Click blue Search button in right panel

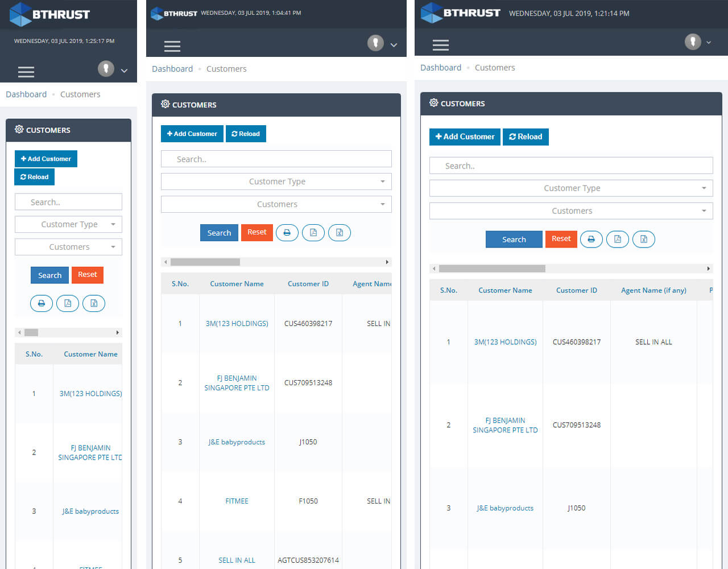point(514,240)
